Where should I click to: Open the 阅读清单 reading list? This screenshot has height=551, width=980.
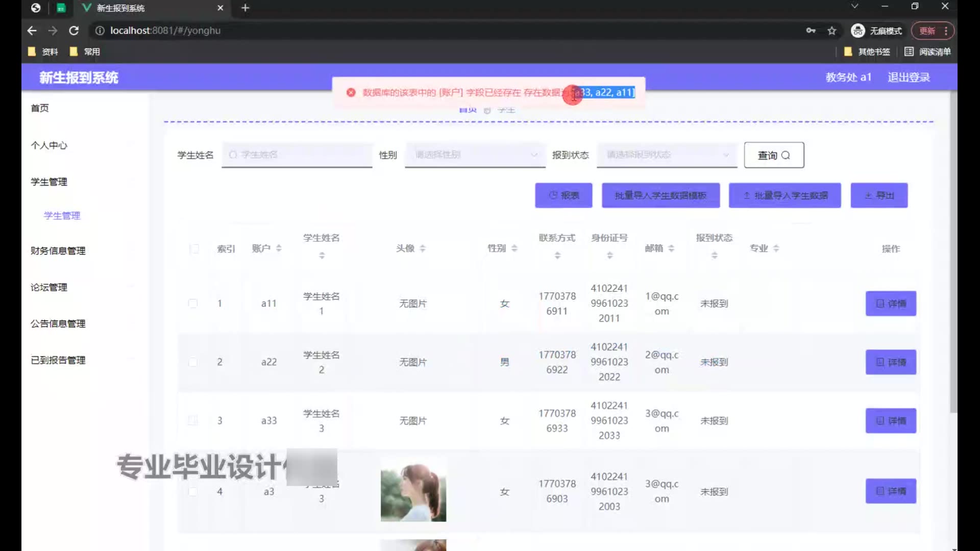coord(927,52)
